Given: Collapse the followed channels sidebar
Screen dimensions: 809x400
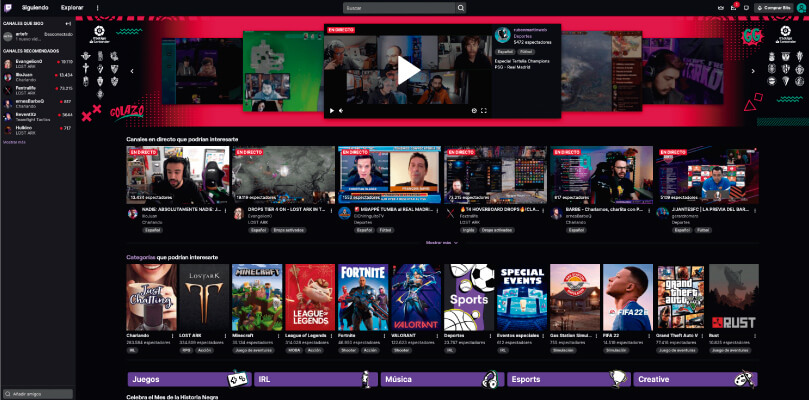Looking at the screenshot, I should click(x=68, y=24).
